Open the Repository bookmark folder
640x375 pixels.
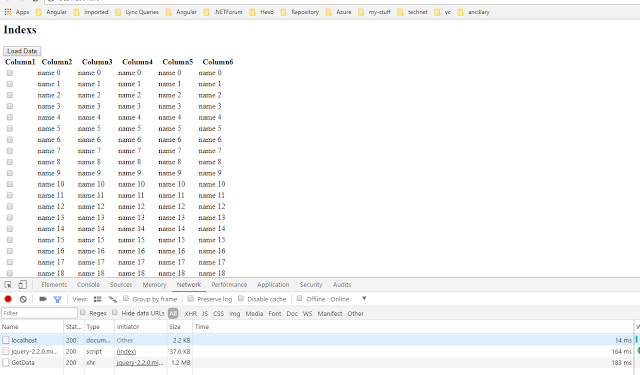point(261,12)
